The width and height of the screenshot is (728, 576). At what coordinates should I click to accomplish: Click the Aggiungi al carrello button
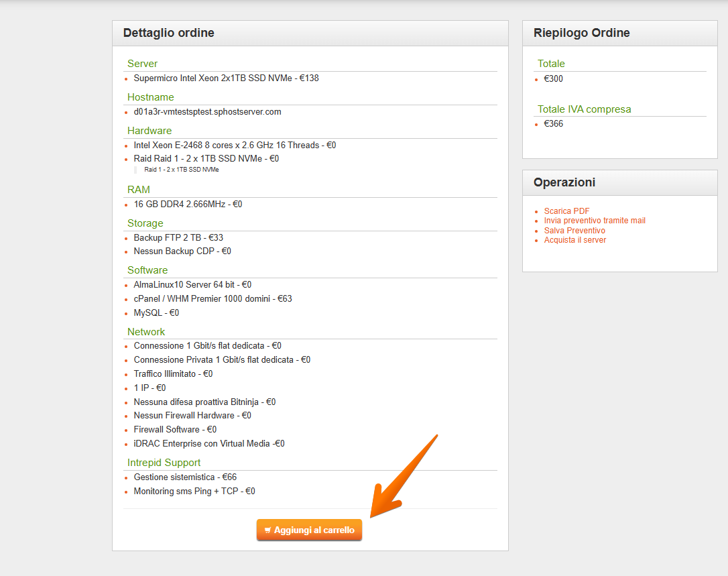[x=309, y=530]
